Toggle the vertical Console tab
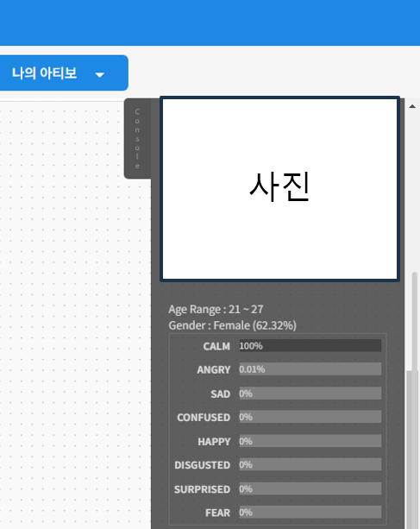The image size is (420, 529). click(x=137, y=138)
